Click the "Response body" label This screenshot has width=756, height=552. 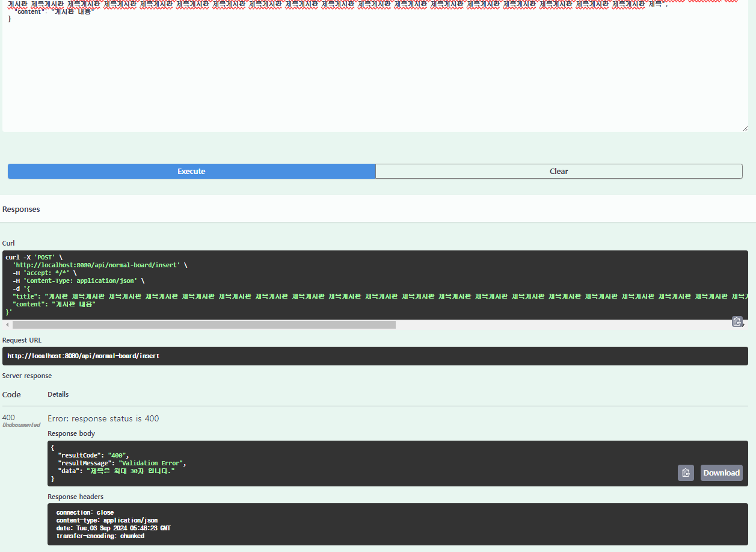72,433
